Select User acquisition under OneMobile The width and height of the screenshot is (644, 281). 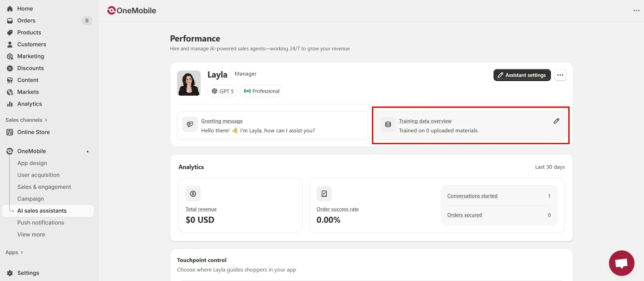pos(38,175)
